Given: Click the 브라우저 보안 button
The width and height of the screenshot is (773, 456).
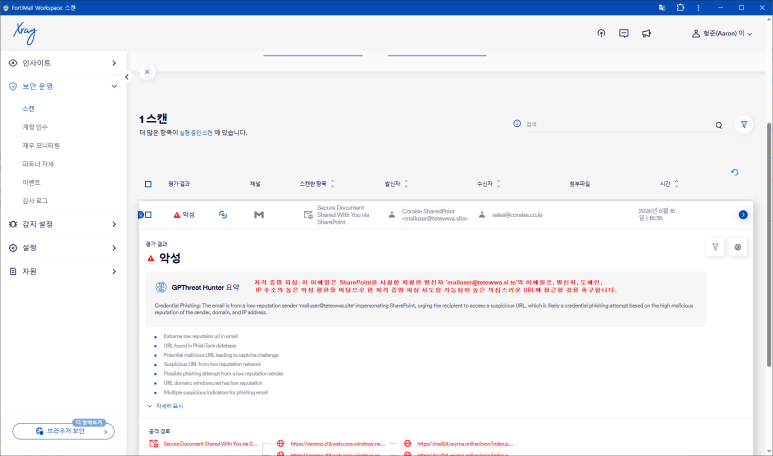Looking at the screenshot, I should [64, 431].
